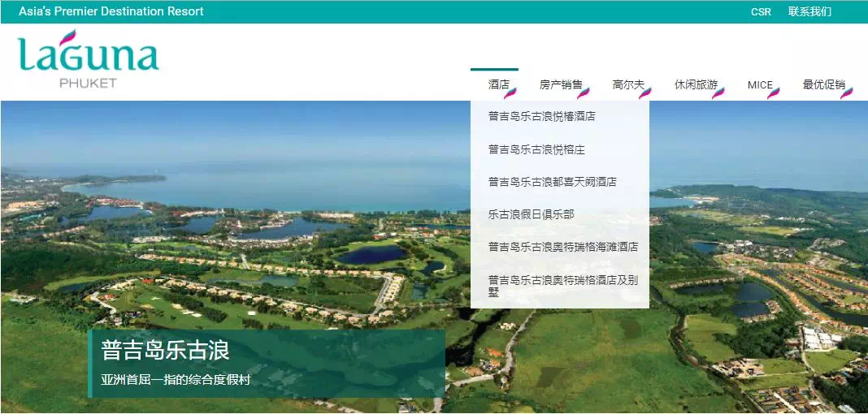Click the leaf marker beside 最优促销
The image size is (868, 414).
click(x=846, y=93)
